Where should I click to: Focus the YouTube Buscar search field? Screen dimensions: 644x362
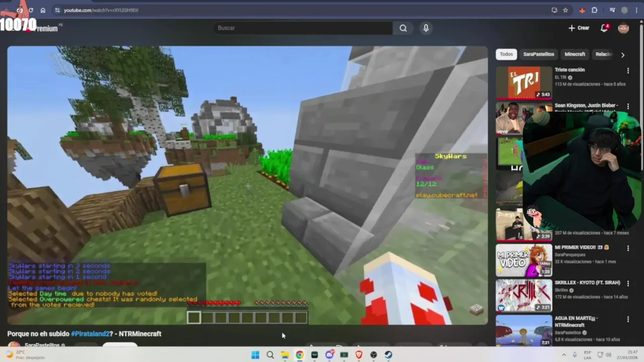click(x=303, y=28)
